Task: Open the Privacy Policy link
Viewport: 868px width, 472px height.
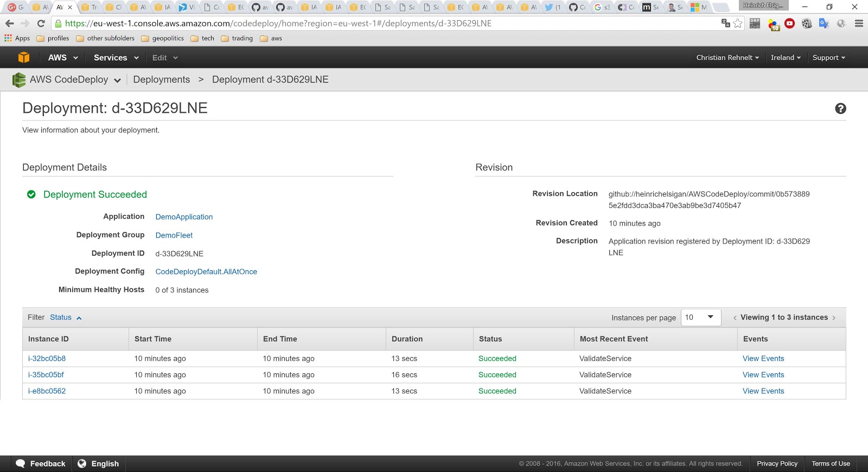Action: pos(777,464)
